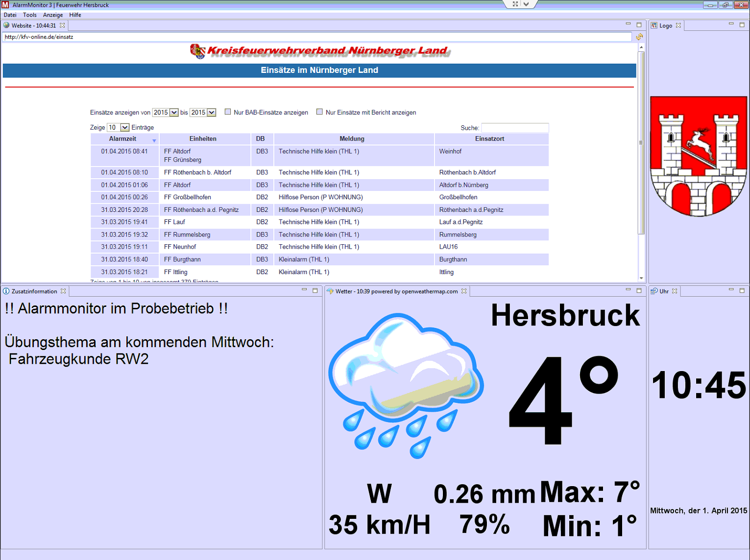Minimize the Zusatzinformation panel view
Viewport: 750px width, 560px height.
(x=304, y=291)
